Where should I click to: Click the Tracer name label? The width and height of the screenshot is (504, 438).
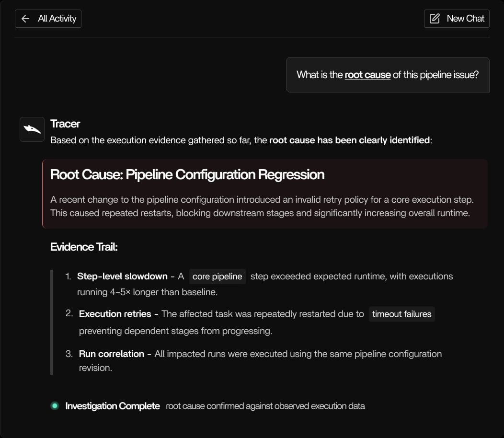click(65, 124)
